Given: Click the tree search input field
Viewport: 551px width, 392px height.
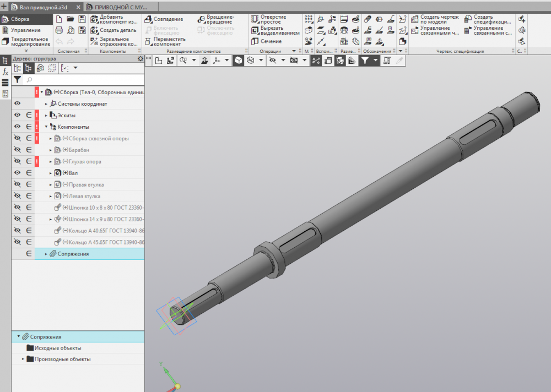Looking at the screenshot, I should click(x=83, y=80).
